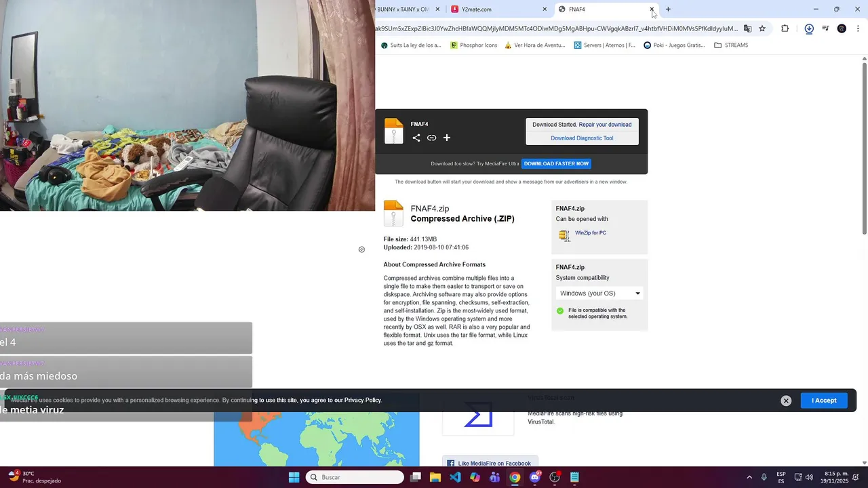The height and width of the screenshot is (488, 868).
Task: Switch to Chrome in the taskbar
Action: coord(515,477)
